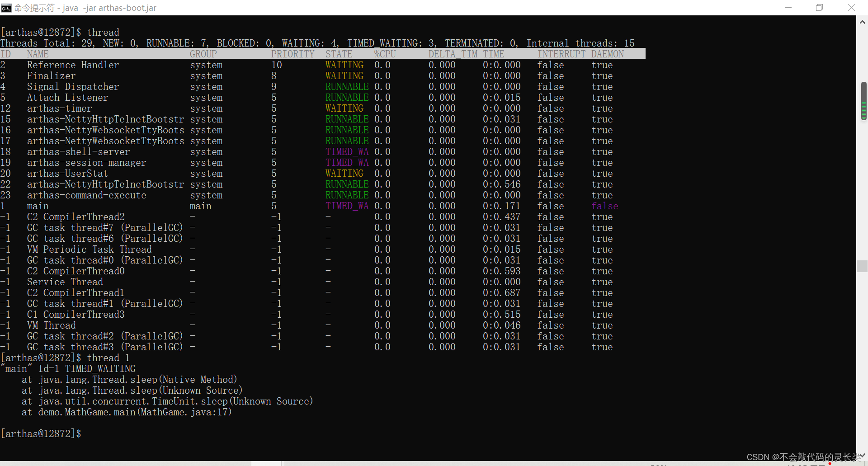Click the PRIORITY column header
Image resolution: width=868 pixels, height=466 pixels.
pos(292,54)
